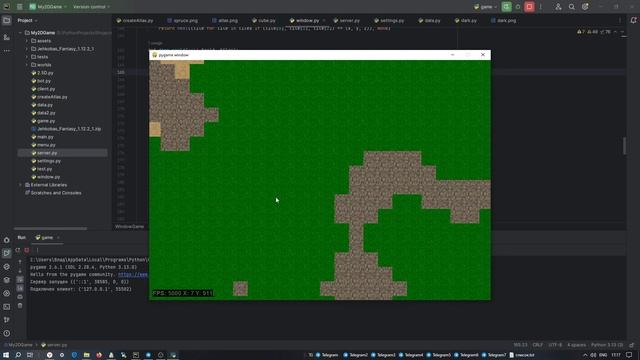The width and height of the screenshot is (640, 360).
Task: Expand External Libraries node
Action: click(x=20, y=185)
